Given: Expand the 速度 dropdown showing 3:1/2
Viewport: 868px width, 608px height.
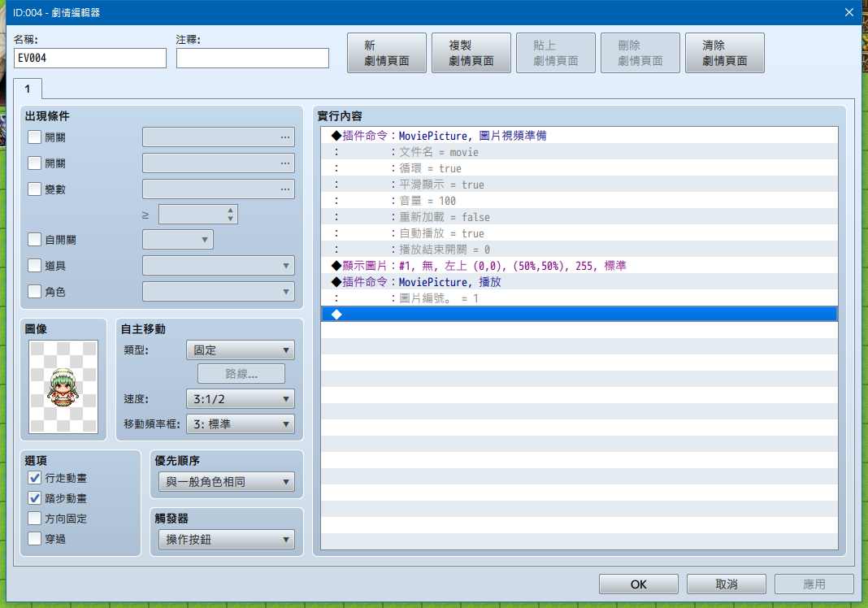Looking at the screenshot, I should click(241, 398).
